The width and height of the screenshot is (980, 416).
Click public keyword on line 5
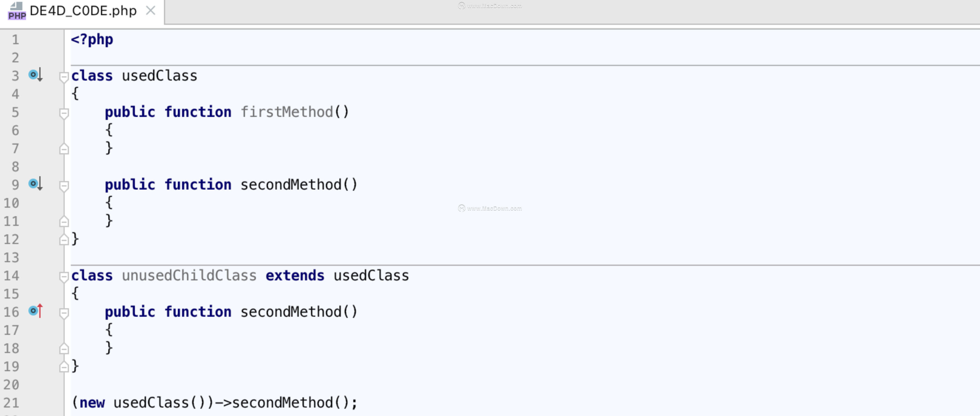(130, 112)
